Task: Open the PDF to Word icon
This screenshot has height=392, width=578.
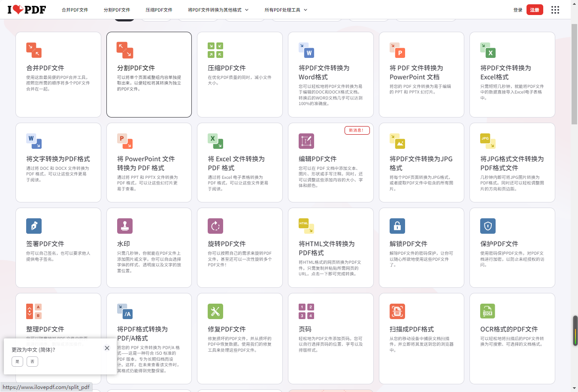Action: coord(306,50)
